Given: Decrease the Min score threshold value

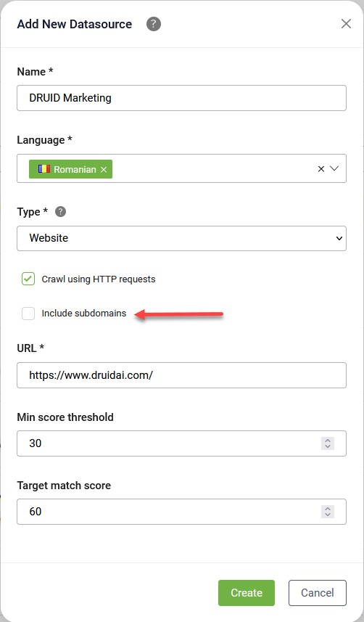Looking at the screenshot, I should click(x=328, y=446).
